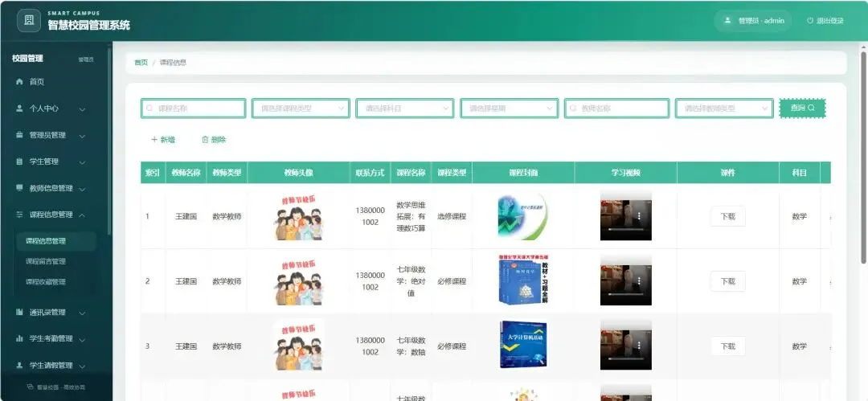
Task: Click the 个人中心 person icon
Action: pyautogui.click(x=19, y=108)
